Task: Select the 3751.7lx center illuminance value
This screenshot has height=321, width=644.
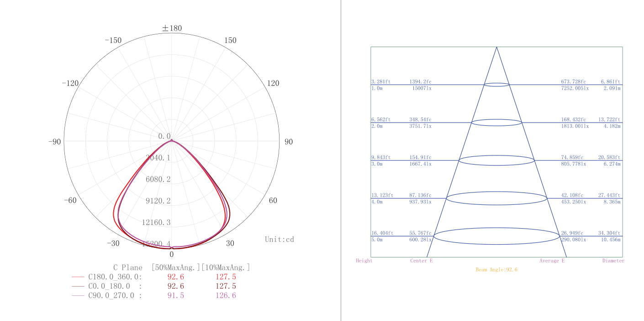Action: (420, 126)
